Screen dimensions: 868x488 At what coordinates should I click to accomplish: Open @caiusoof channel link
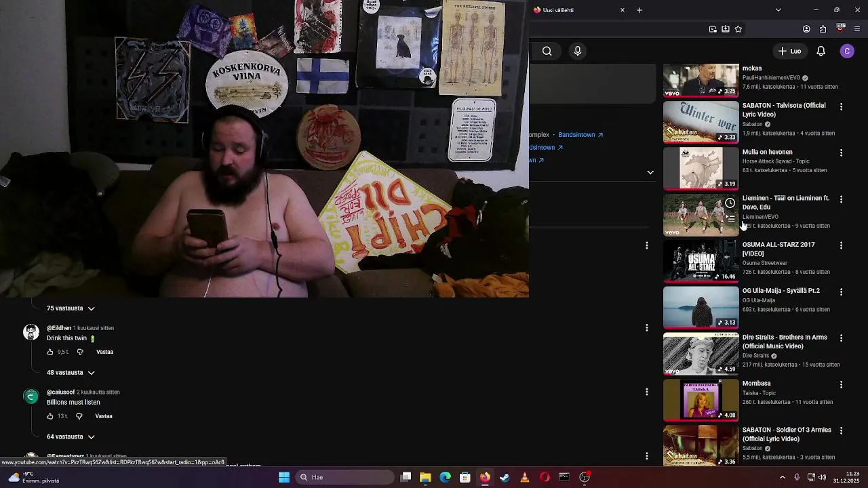point(60,392)
